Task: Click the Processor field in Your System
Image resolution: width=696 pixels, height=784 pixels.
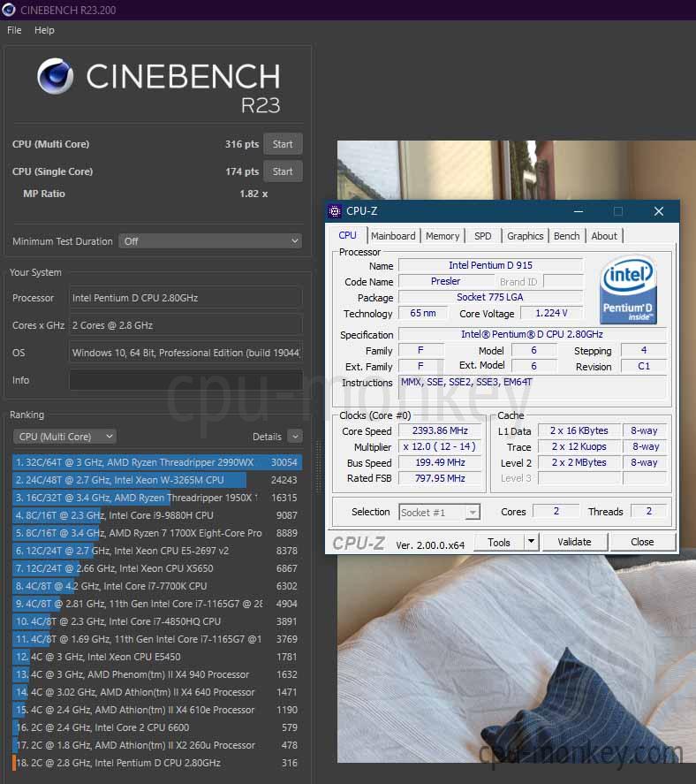Action: point(185,298)
